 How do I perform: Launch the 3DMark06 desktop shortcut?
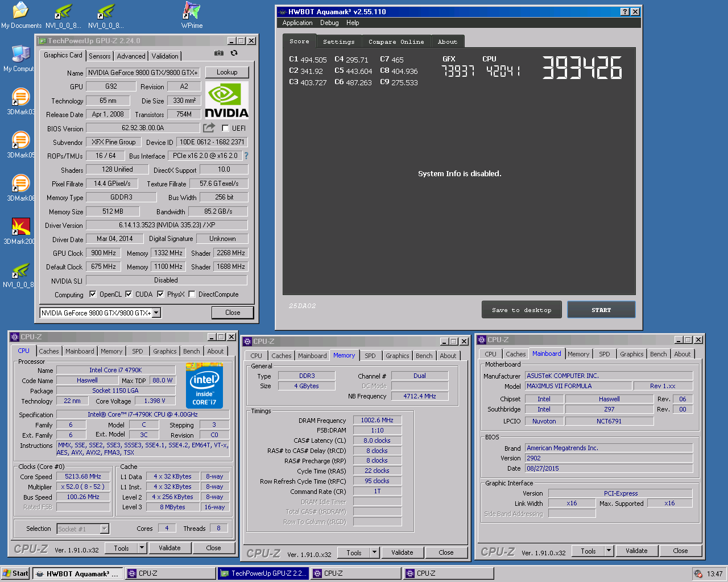[20, 188]
